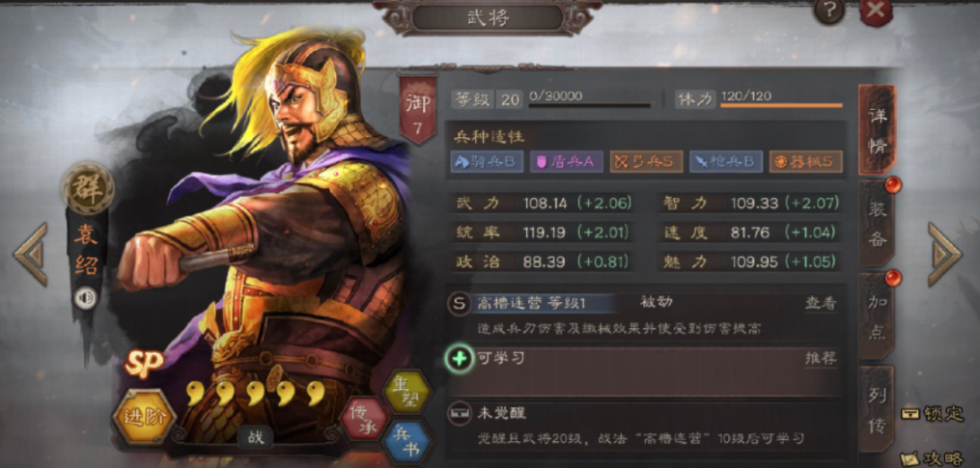The image size is (980, 468).
Task: Open the help question mark icon
Action: pos(829,9)
